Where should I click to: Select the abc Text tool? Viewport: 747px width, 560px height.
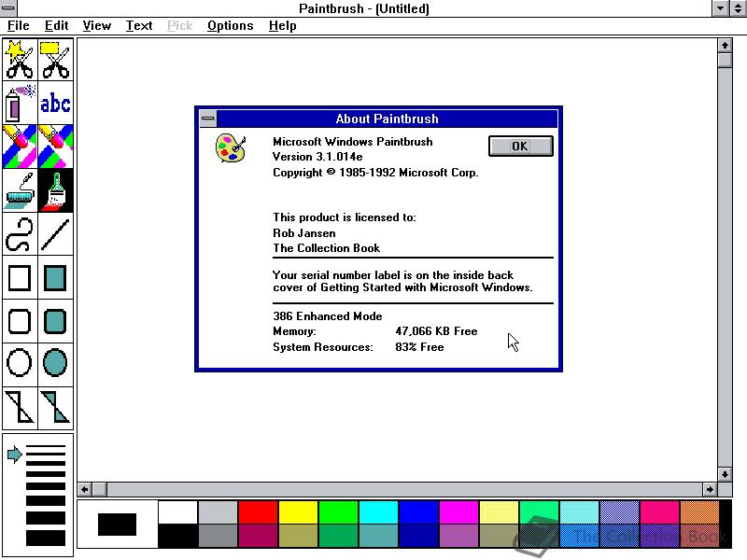(56, 104)
